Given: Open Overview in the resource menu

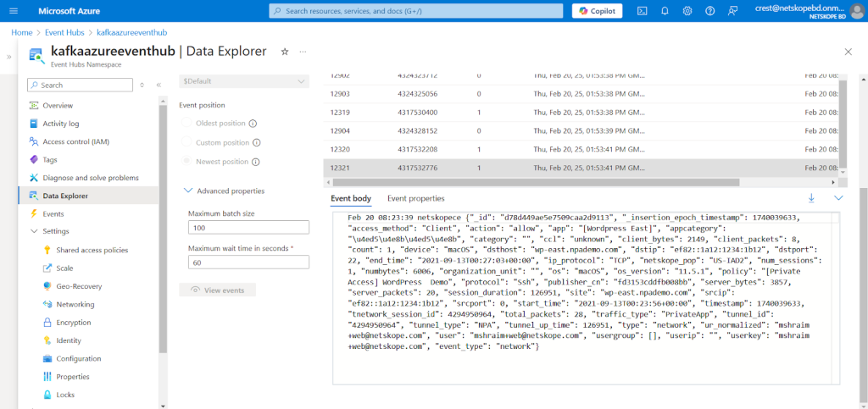Looking at the screenshot, I should click(x=58, y=105).
